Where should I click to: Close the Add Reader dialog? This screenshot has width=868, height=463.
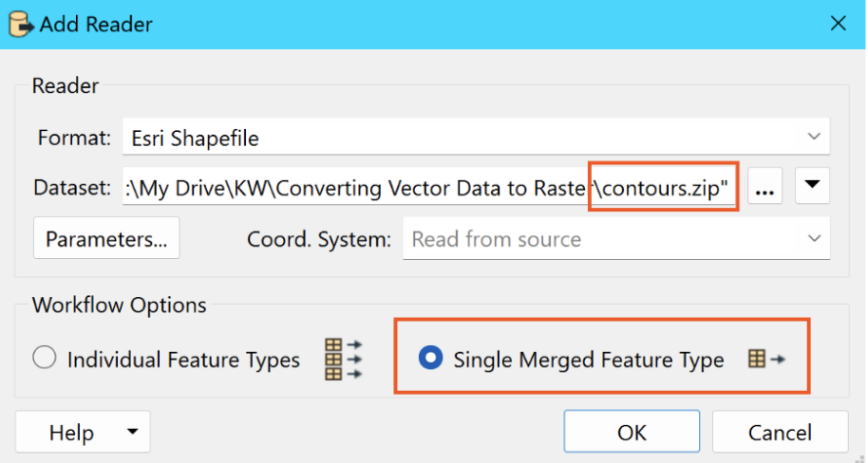click(x=839, y=24)
